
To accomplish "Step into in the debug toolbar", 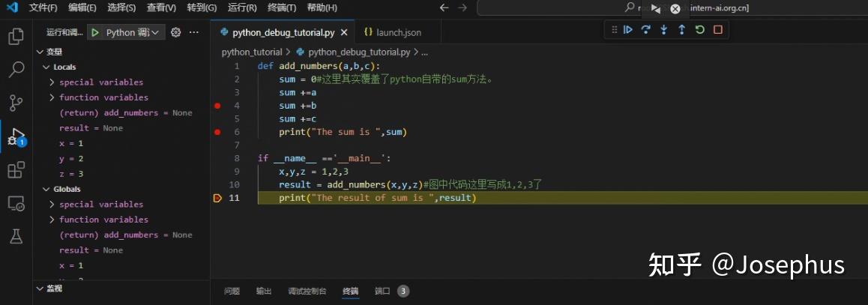I will pyautogui.click(x=663, y=30).
